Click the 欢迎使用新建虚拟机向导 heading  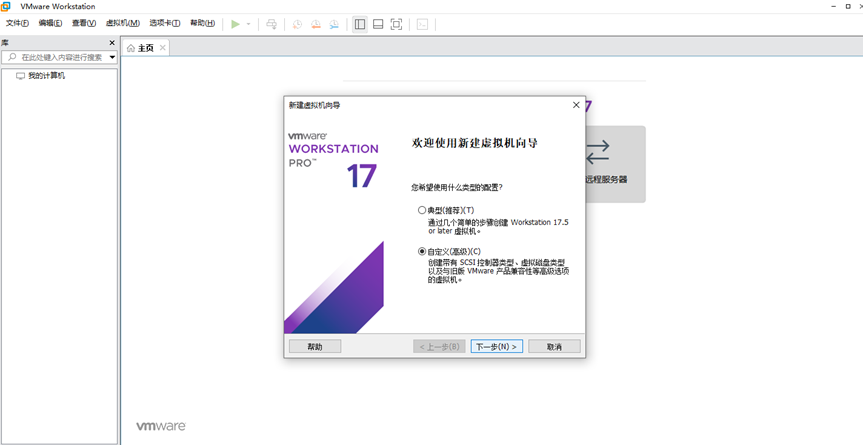tap(474, 143)
